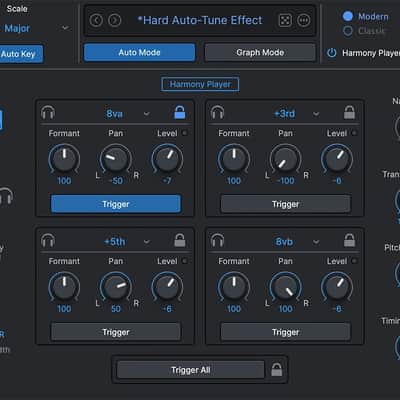Click the 8vb Pan value 100
The width and height of the screenshot is (400, 400).
tap(286, 309)
